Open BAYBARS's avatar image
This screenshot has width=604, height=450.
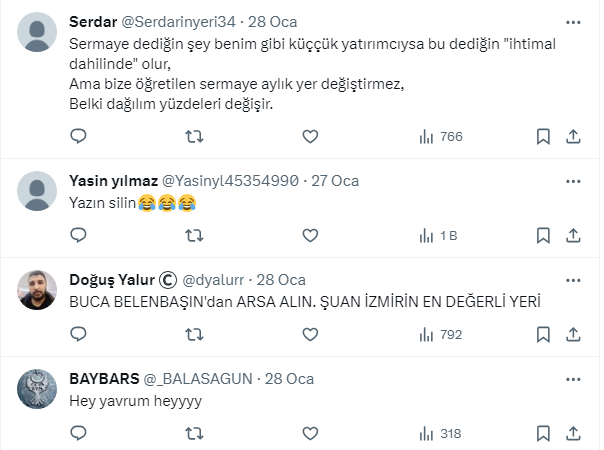(38, 389)
